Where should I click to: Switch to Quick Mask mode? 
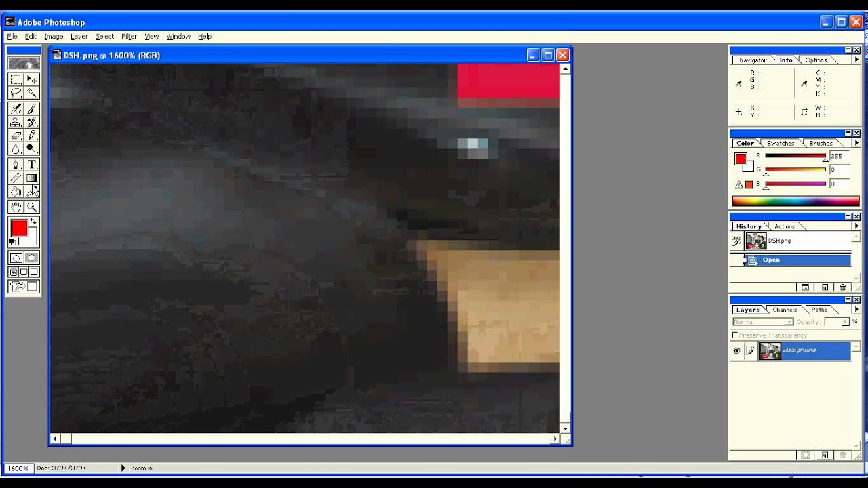tap(32, 258)
